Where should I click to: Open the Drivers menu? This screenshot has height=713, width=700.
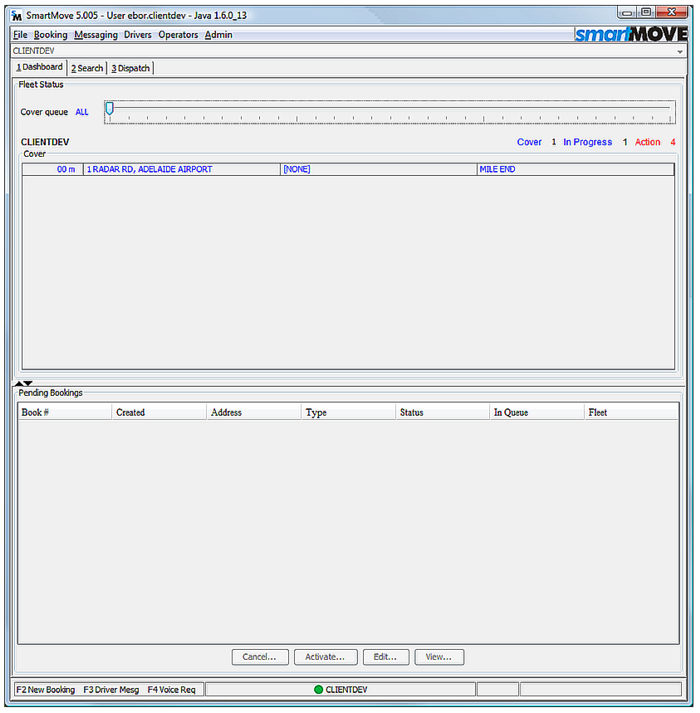[138, 35]
